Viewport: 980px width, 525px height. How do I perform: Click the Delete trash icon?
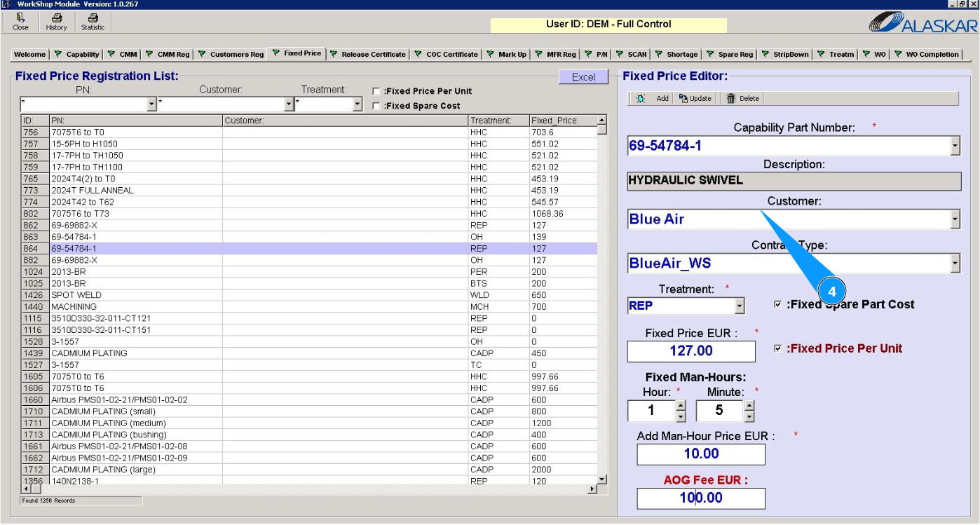731,99
